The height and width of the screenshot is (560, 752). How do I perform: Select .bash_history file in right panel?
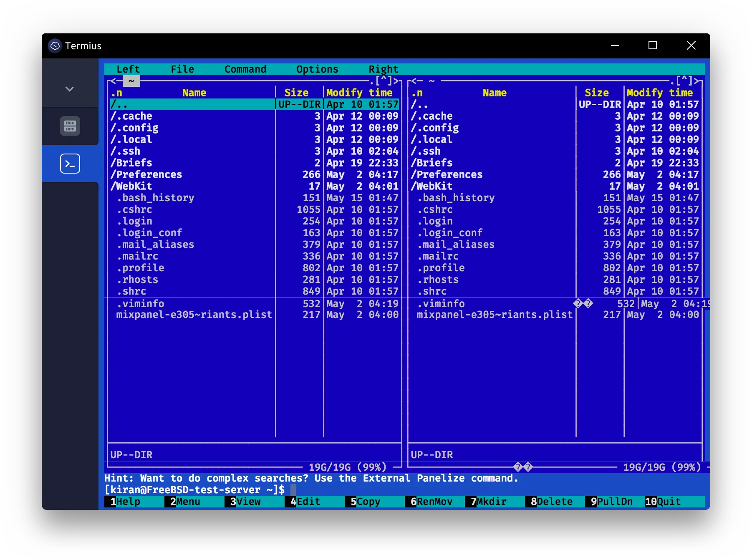[456, 198]
